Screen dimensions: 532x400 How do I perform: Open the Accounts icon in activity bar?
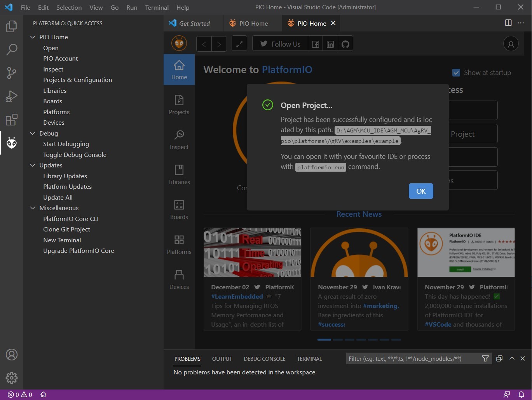(12, 355)
